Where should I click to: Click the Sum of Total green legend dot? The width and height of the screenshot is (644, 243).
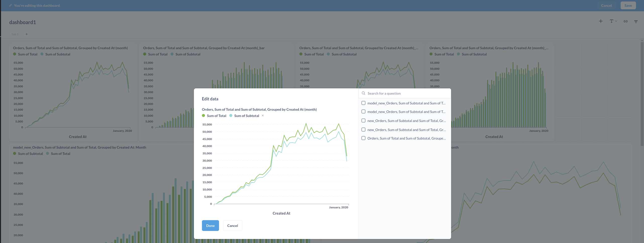pos(203,115)
